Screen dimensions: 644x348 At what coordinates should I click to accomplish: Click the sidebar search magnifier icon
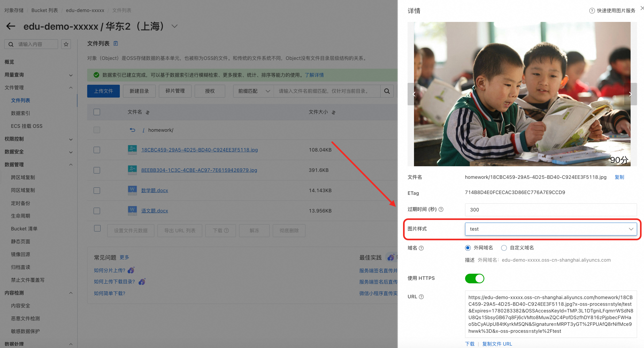11,44
